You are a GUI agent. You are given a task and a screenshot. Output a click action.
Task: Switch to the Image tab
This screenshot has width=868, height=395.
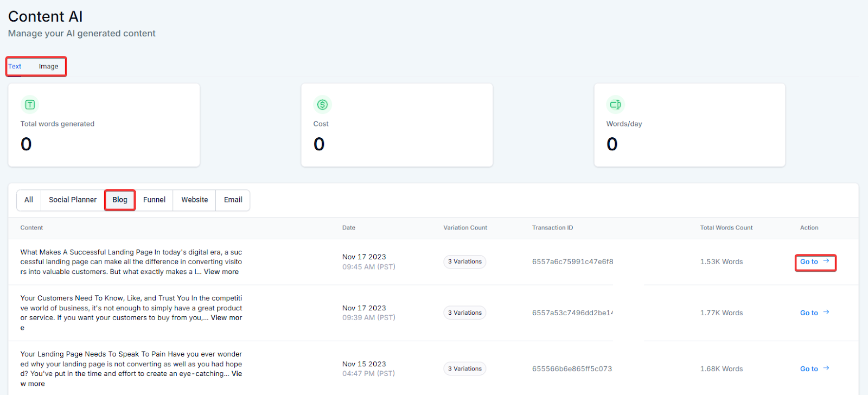[x=48, y=66]
